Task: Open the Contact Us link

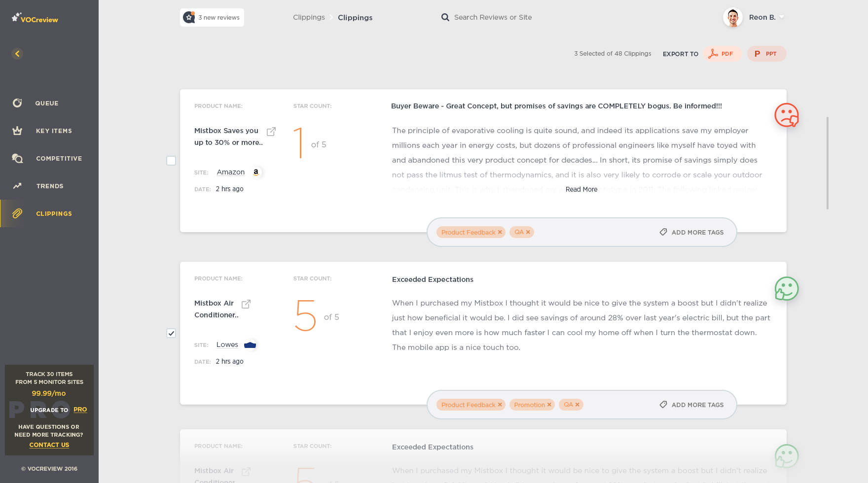Action: (49, 445)
